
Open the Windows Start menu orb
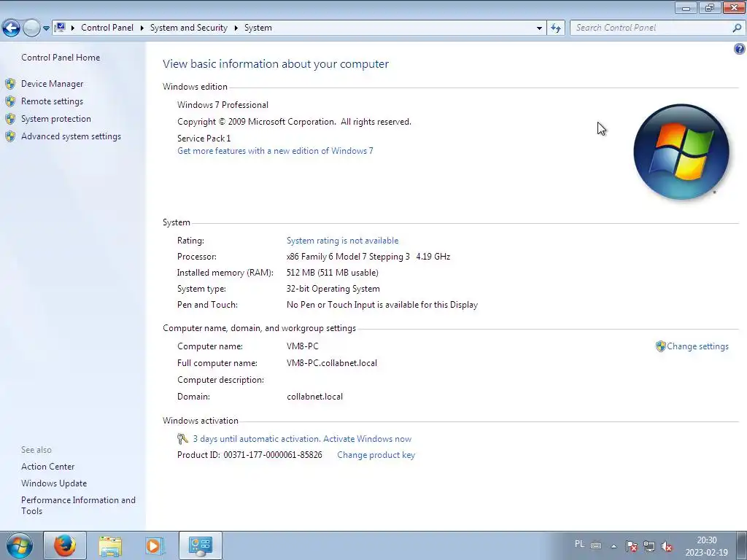point(19,545)
